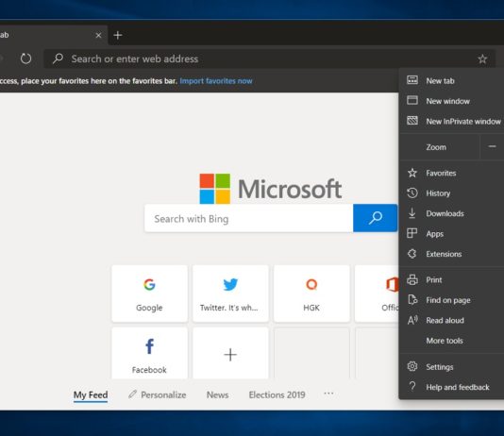
Task: Open a new tab with plus button
Action: click(118, 35)
